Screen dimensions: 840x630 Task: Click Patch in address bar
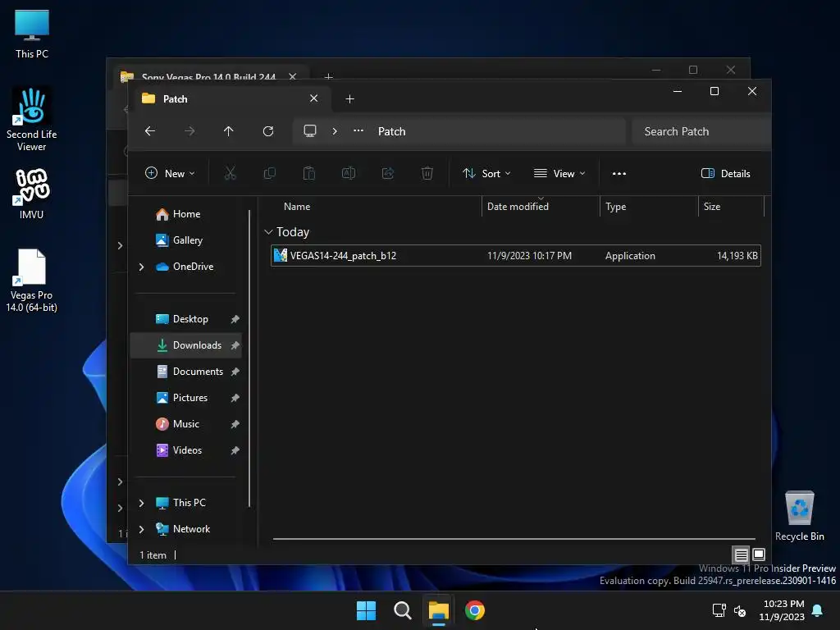391,131
